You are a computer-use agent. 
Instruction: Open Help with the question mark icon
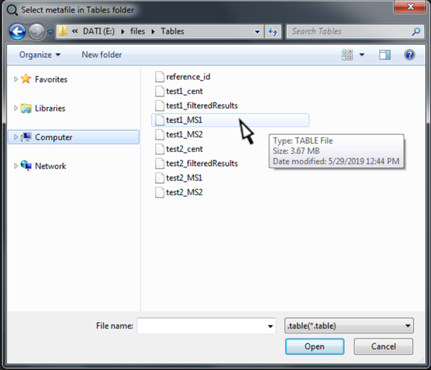[x=410, y=55]
